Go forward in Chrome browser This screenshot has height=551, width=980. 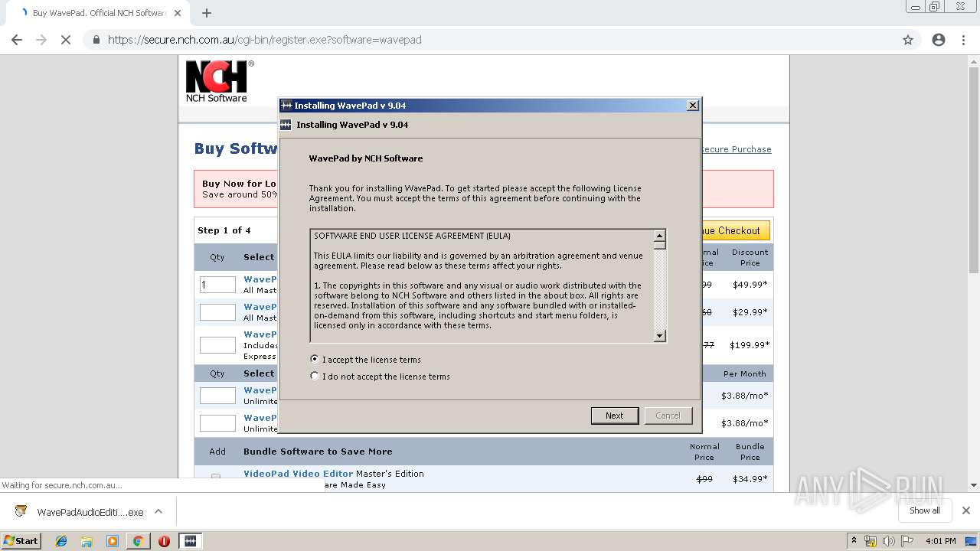pyautogui.click(x=41, y=40)
